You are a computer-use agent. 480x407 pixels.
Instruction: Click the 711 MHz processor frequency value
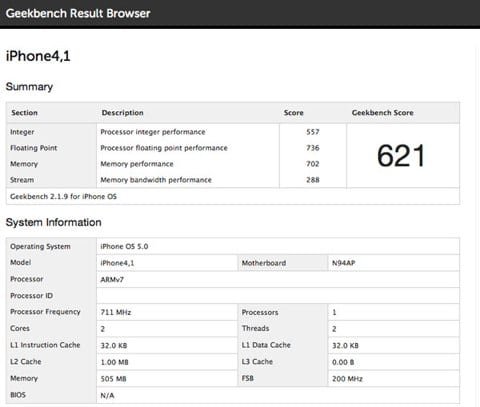(x=116, y=312)
